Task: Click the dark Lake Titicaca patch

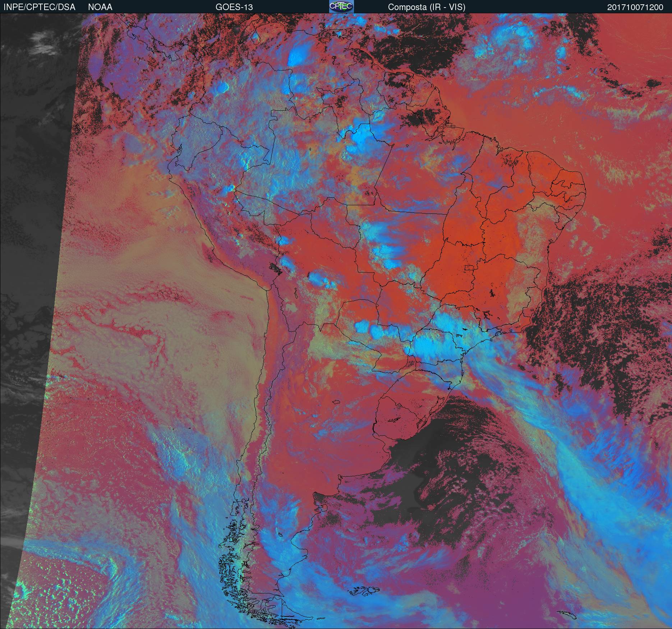Action: point(275,268)
